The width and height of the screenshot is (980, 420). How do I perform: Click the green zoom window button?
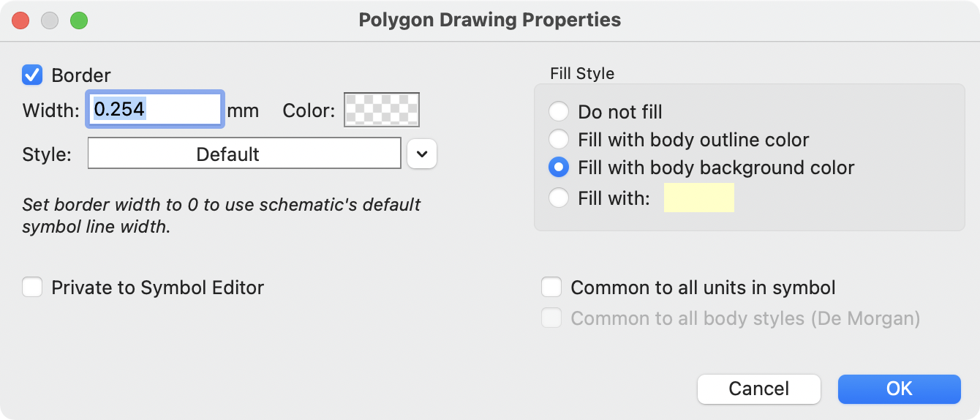[79, 20]
